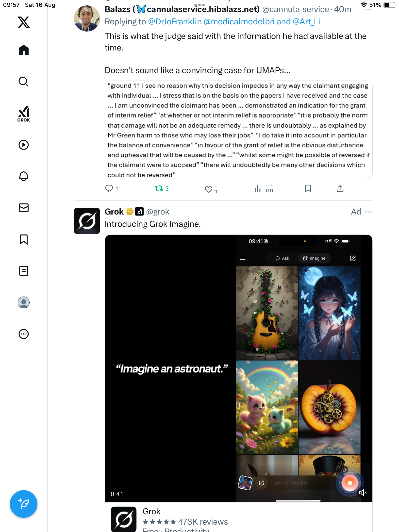This screenshot has height=532, width=399.
Task: Like Balazs's reply with the heart
Action: pos(209,189)
